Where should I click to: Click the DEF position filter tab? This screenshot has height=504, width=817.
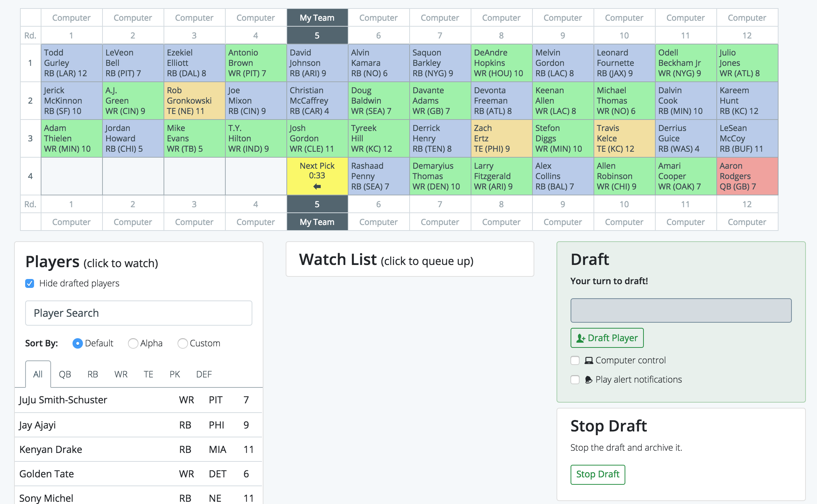(x=204, y=374)
